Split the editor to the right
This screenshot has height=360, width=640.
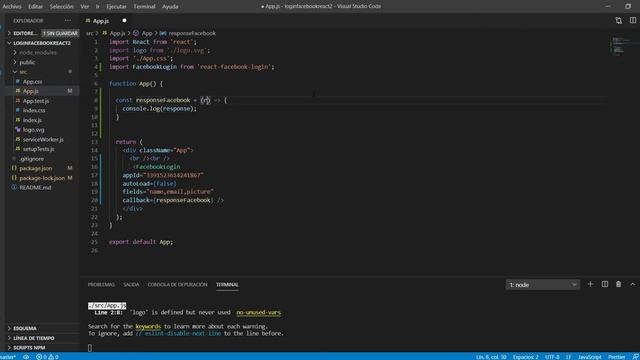pyautogui.click(x=632, y=20)
